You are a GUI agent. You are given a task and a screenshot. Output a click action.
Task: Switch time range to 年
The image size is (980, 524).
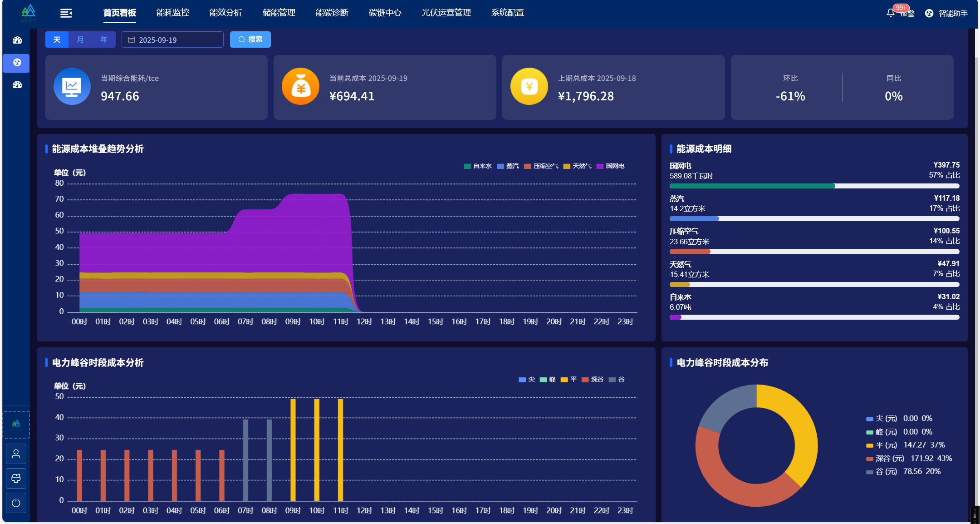[104, 40]
